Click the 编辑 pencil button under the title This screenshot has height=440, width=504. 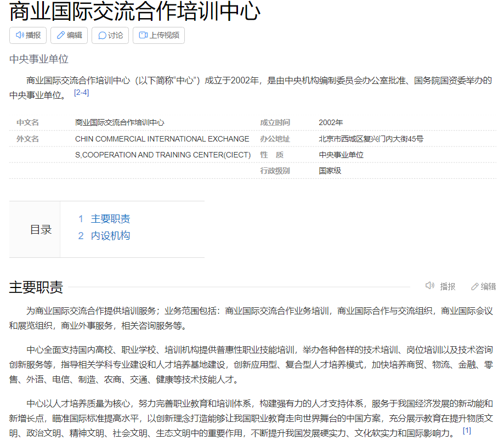point(69,35)
